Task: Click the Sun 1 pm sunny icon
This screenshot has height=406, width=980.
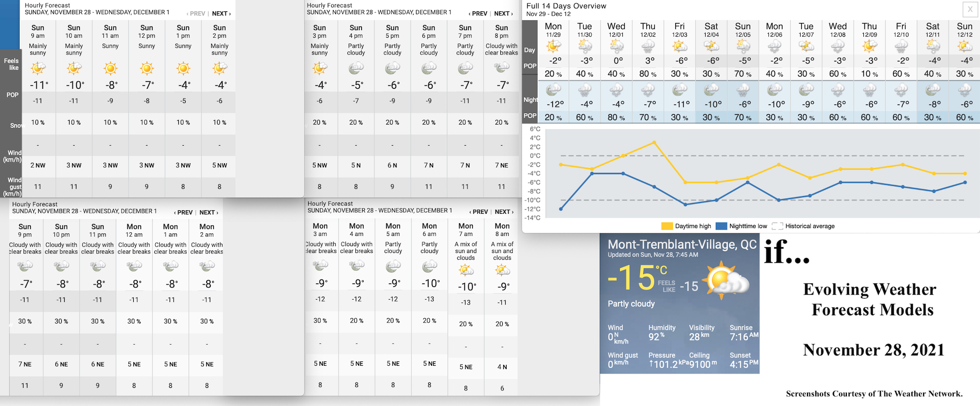Action: 183,68
